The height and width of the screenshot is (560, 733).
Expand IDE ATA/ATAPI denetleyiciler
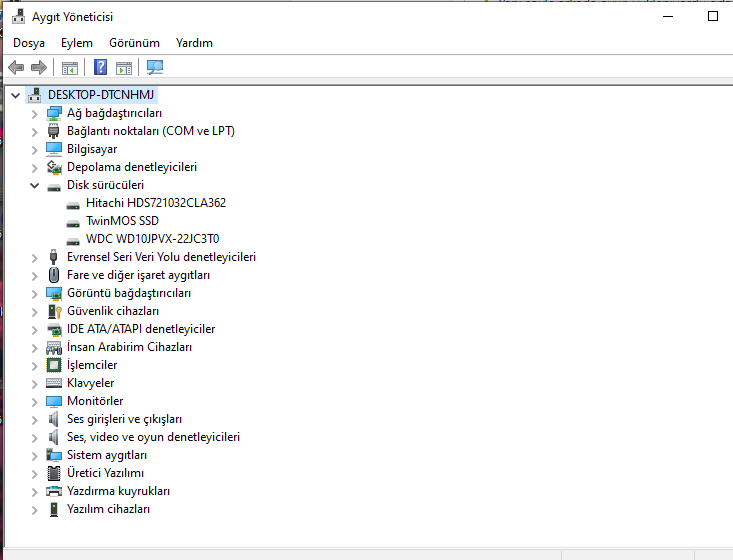tap(35, 330)
